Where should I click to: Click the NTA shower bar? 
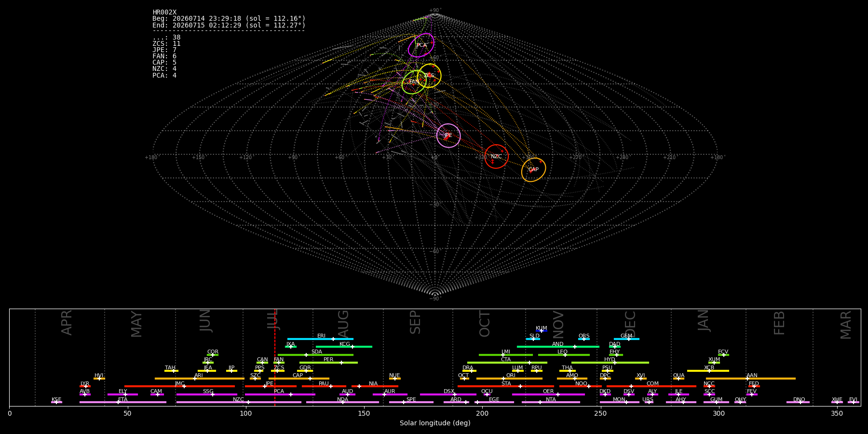[x=551, y=402]
